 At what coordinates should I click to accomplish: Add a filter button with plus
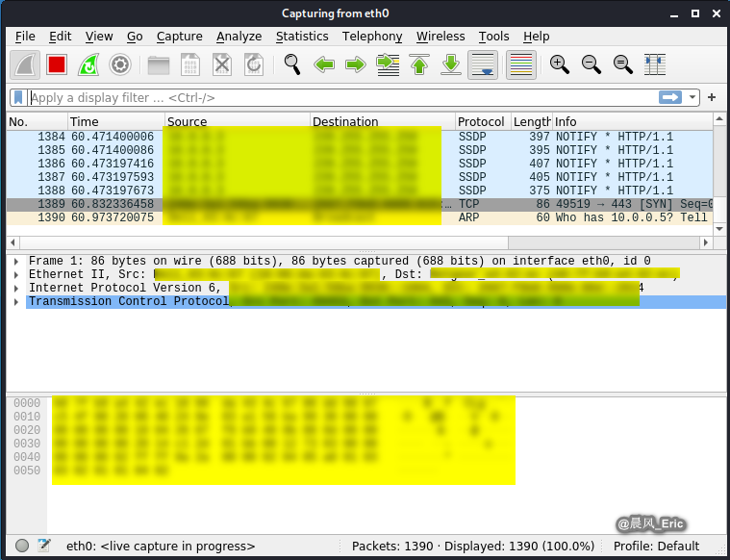[712, 97]
